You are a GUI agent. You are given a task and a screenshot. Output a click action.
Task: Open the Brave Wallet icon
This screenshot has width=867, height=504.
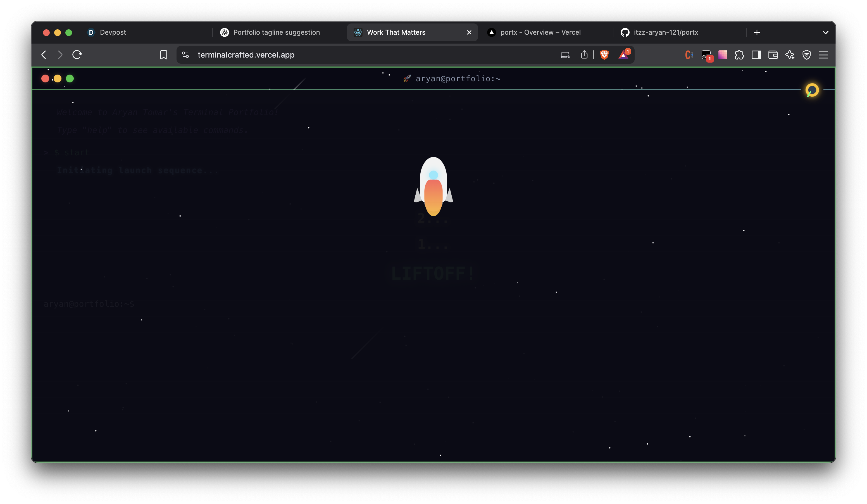point(773,55)
